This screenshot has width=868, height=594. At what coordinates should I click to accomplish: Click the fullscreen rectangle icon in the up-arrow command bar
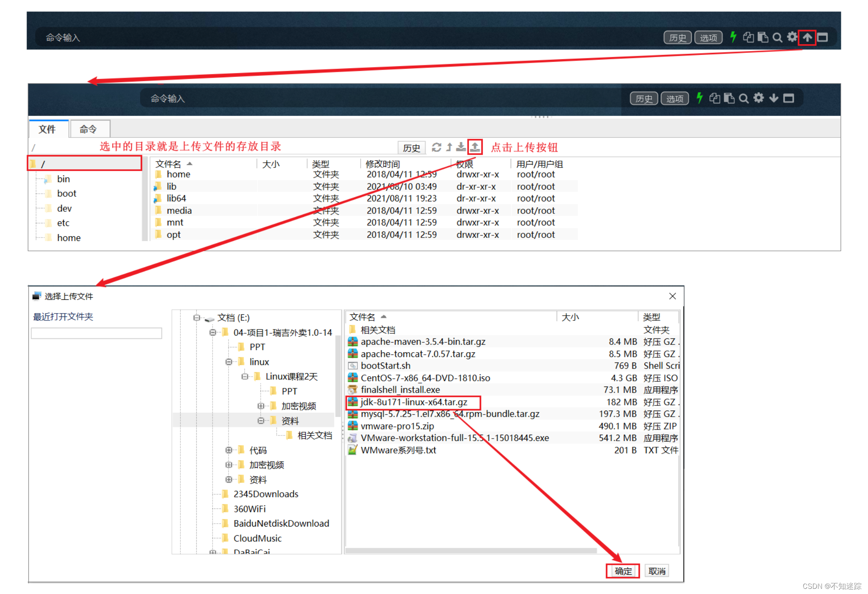[822, 37]
